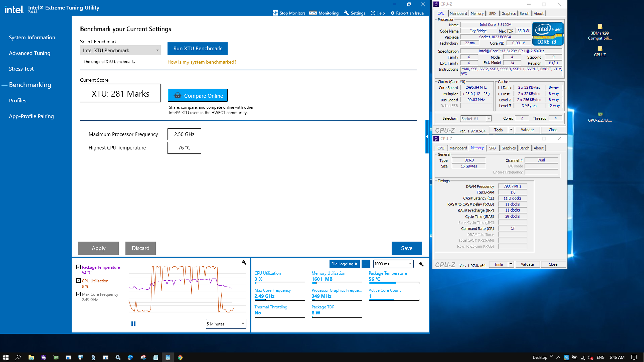Switch to CPU tab in lower CPU-Z
The height and width of the screenshot is (362, 644).
(441, 148)
